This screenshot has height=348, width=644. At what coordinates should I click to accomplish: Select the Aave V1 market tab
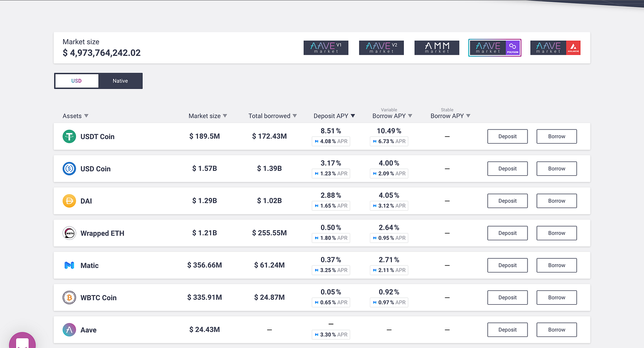326,48
